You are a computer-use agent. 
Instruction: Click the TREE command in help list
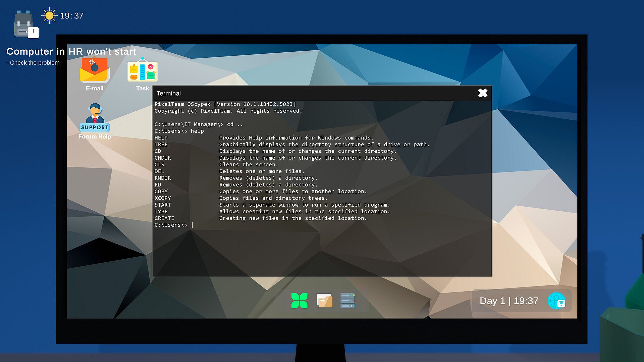[x=161, y=145]
